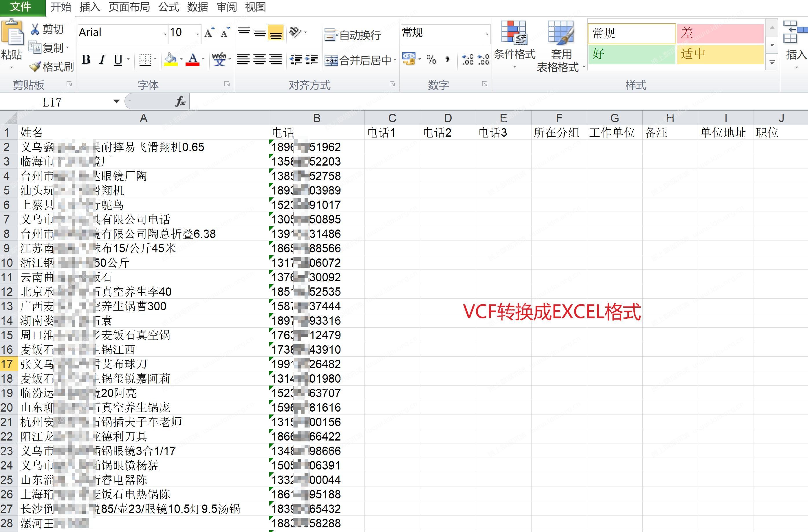808x532 pixels.
Task: Open the Arial font name dropdown
Action: 165,34
